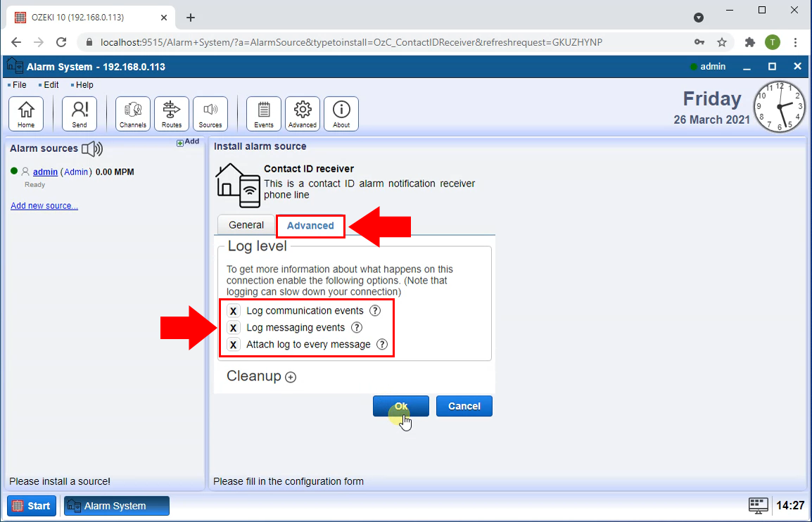
Task: Click the Admin type link in parentheses
Action: (x=76, y=172)
